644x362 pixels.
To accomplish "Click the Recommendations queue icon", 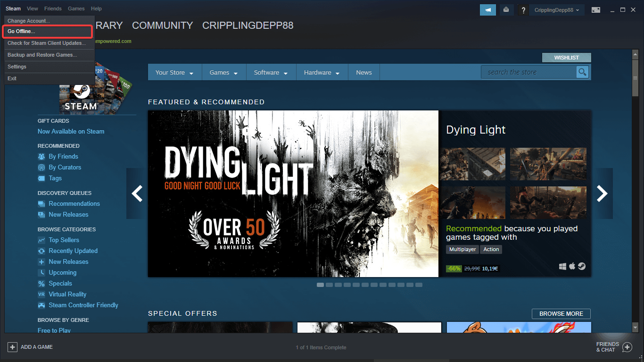I will tap(41, 204).
